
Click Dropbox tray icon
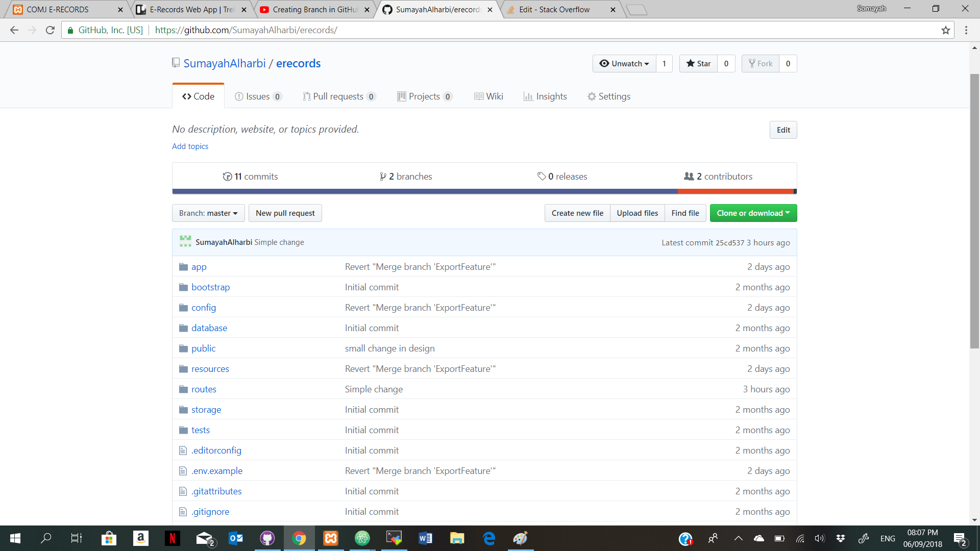click(x=841, y=538)
